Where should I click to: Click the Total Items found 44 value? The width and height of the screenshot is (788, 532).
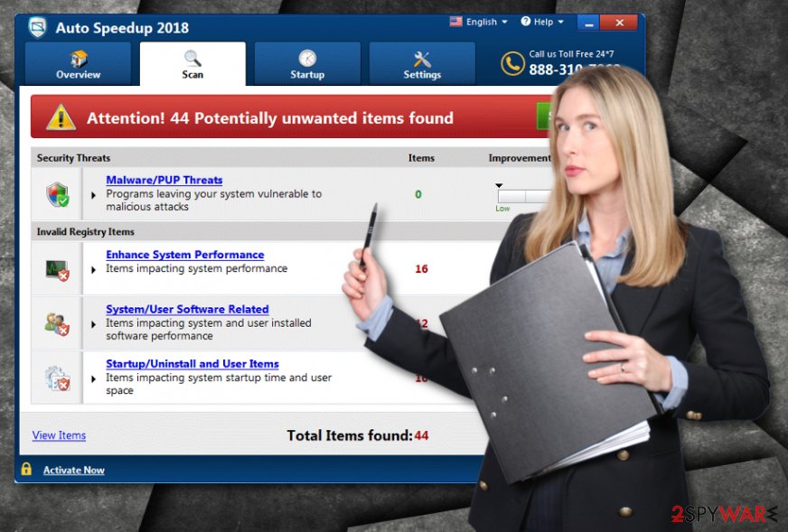[422, 435]
